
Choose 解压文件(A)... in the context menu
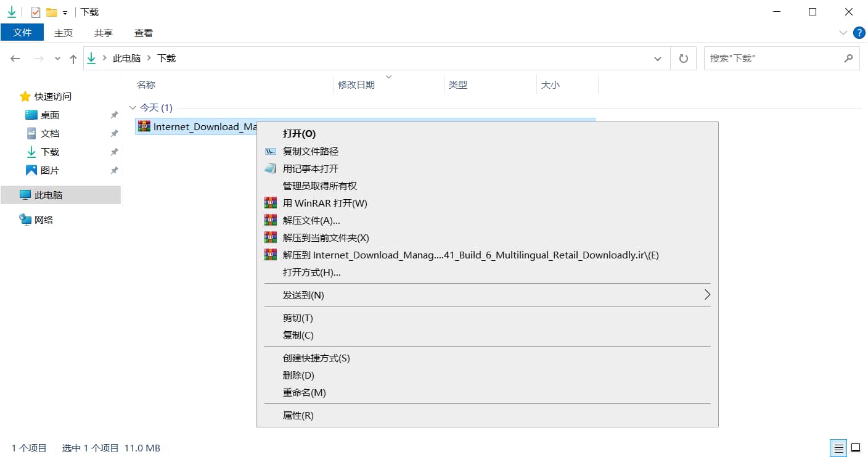pos(487,220)
